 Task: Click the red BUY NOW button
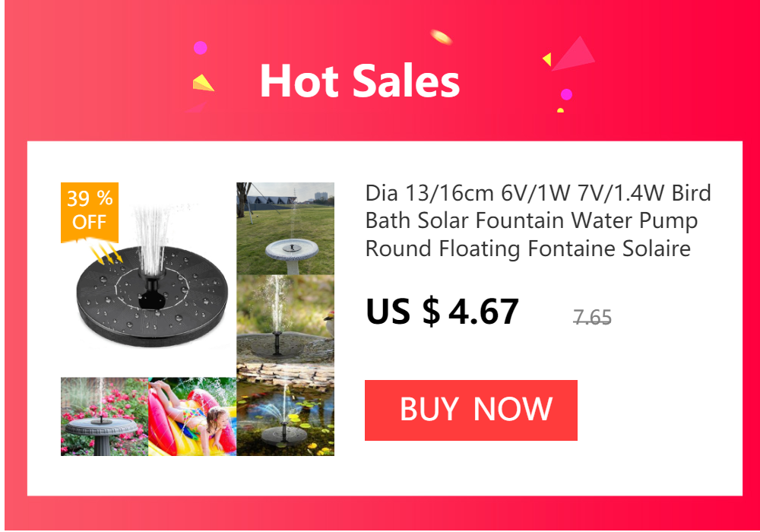(x=470, y=410)
